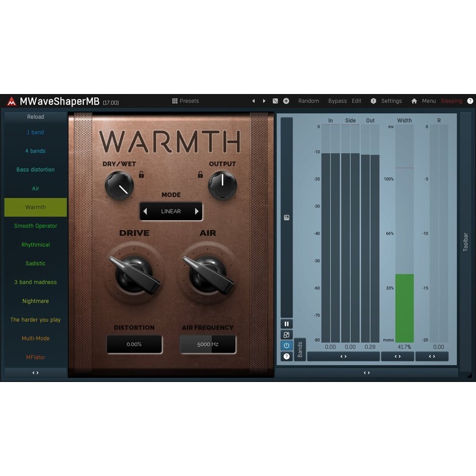Pause the meters display
The image size is (476, 476).
tap(287, 324)
